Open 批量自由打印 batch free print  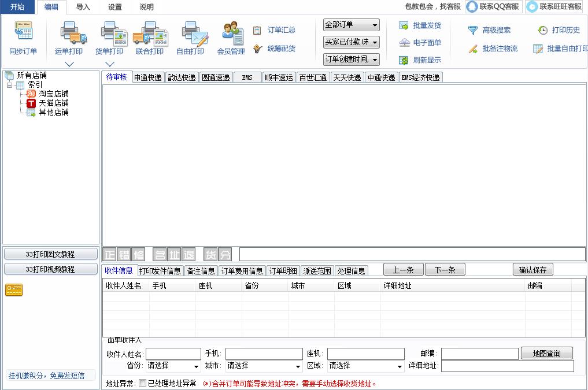pos(560,49)
